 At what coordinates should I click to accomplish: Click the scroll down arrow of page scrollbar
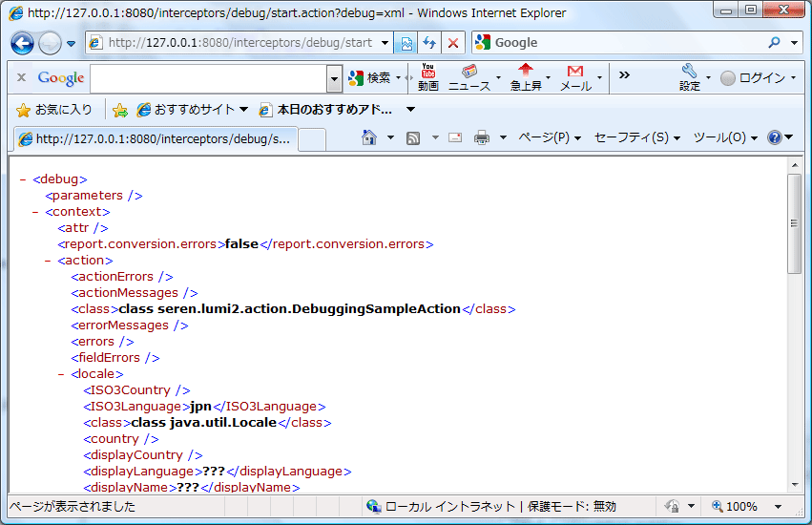coord(795,485)
